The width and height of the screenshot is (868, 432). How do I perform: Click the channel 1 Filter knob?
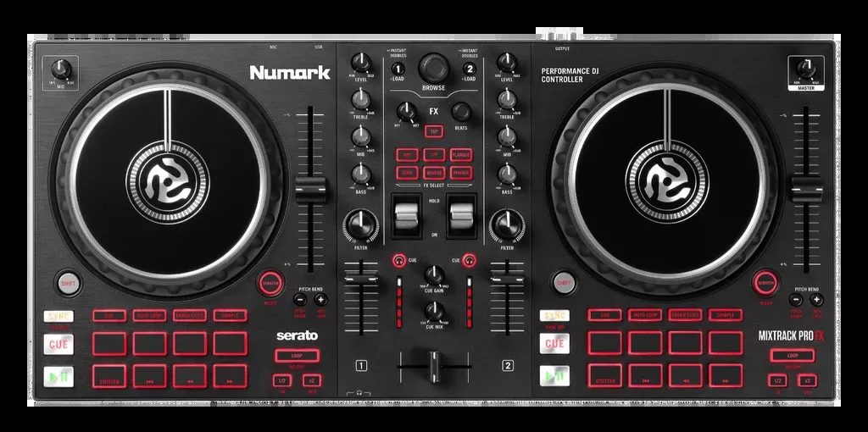(361, 225)
